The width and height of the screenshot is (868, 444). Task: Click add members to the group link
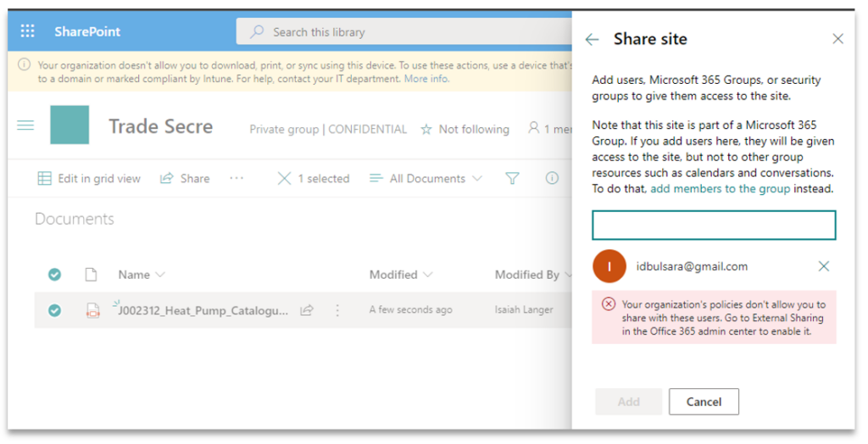[721, 189]
